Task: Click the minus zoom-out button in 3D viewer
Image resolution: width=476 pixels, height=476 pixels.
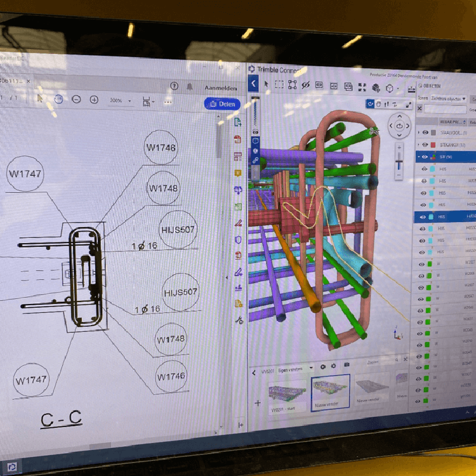Action: tap(399, 175)
